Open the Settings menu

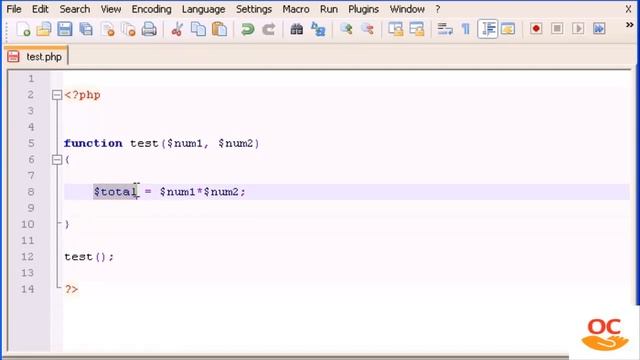coord(254,9)
